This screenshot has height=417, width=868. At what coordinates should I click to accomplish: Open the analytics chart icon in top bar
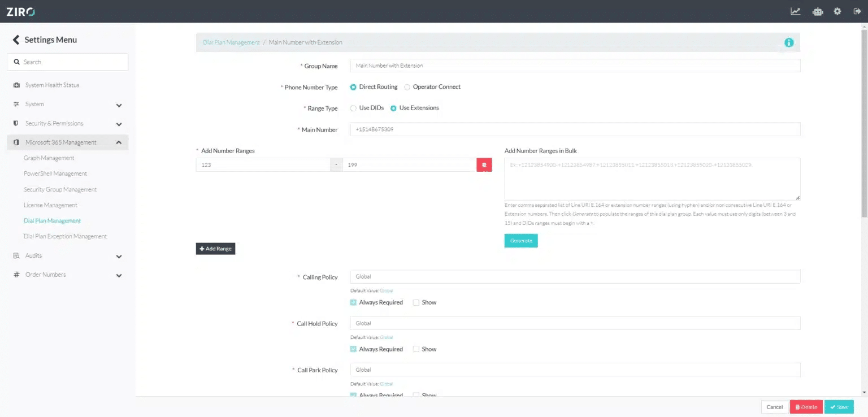click(x=796, y=11)
